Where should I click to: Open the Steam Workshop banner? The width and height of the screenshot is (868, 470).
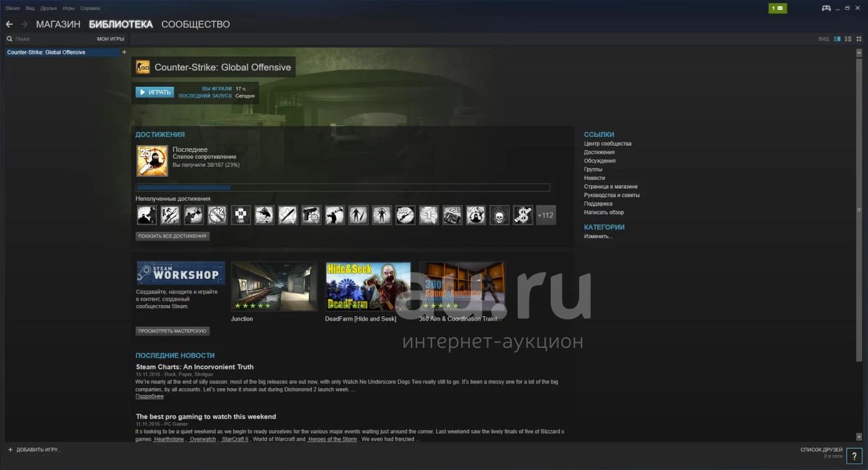180,273
